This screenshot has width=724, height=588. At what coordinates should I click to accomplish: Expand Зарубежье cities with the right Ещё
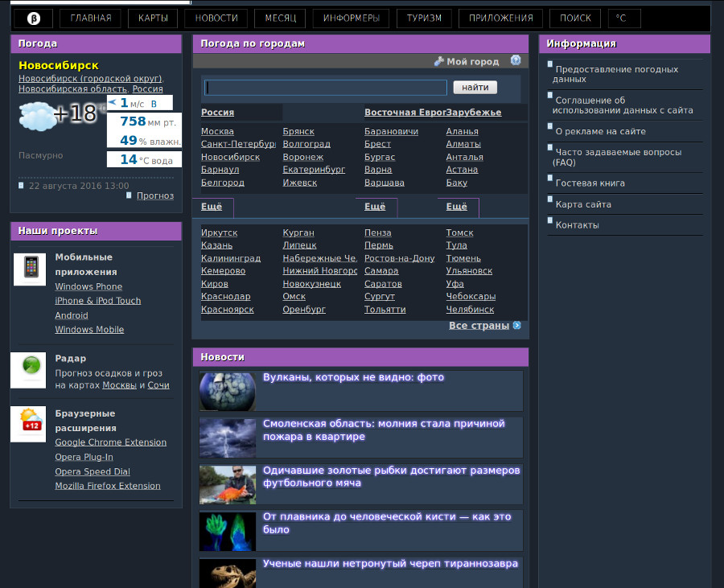tap(456, 207)
